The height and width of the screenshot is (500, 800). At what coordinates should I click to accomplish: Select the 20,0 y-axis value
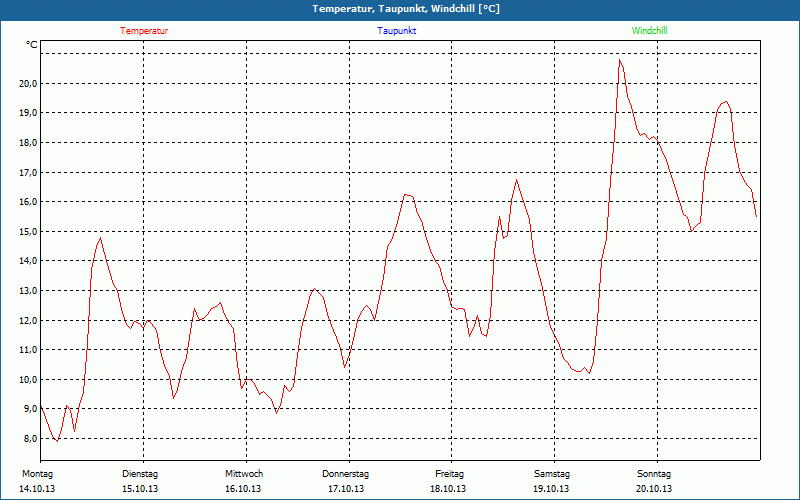point(28,84)
